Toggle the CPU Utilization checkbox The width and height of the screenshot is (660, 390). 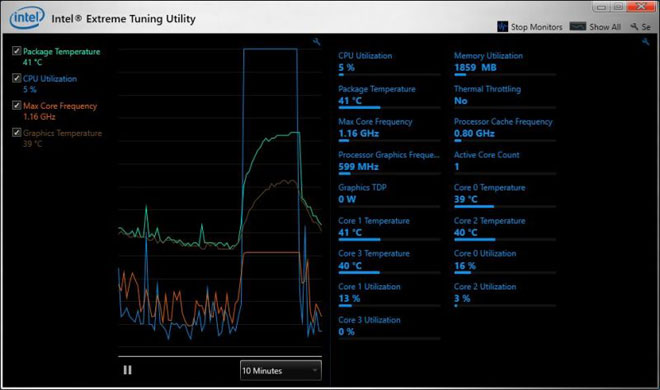click(16, 78)
